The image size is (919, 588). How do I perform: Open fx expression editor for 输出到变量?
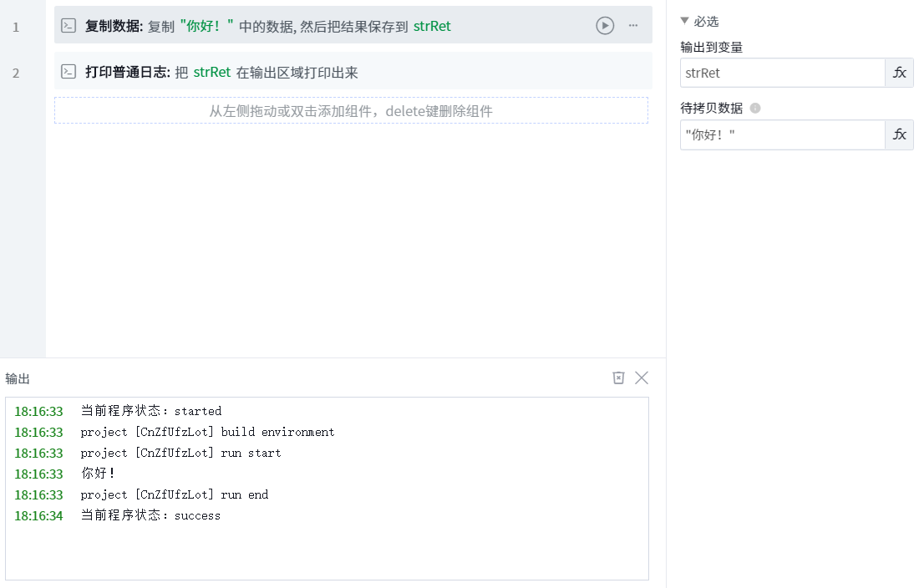899,73
